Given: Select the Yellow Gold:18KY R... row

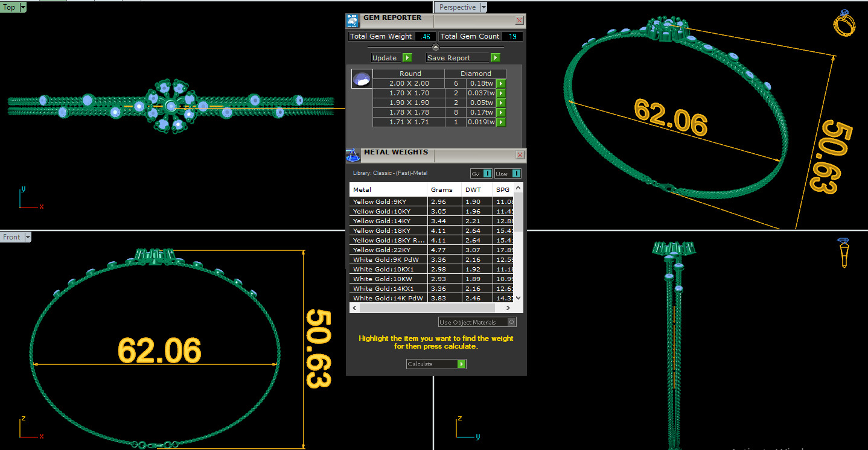Looking at the screenshot, I should [x=431, y=240].
